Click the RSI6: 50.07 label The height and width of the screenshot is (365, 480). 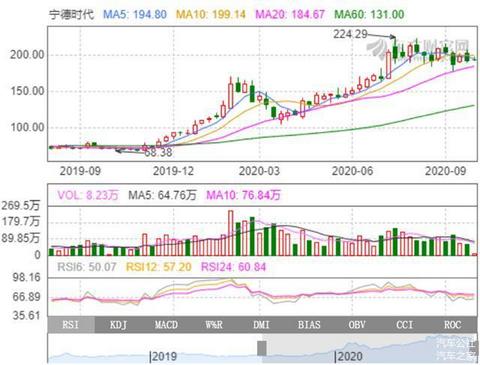(87, 267)
